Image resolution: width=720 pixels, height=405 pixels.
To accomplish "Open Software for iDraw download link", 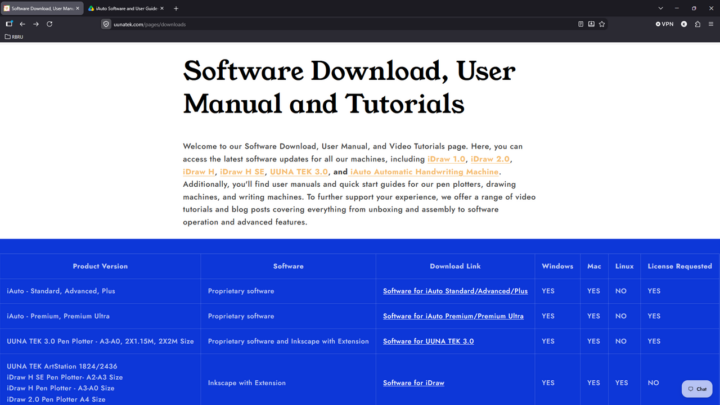I will 413,382.
